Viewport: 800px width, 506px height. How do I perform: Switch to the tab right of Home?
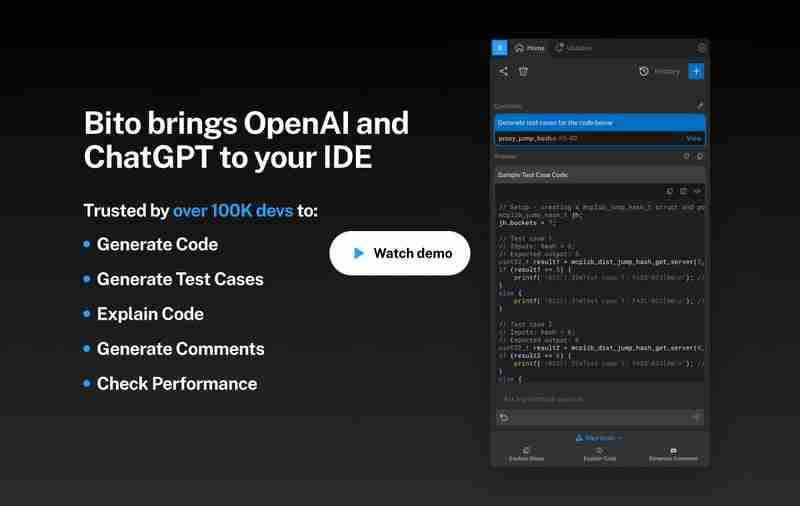tap(573, 48)
